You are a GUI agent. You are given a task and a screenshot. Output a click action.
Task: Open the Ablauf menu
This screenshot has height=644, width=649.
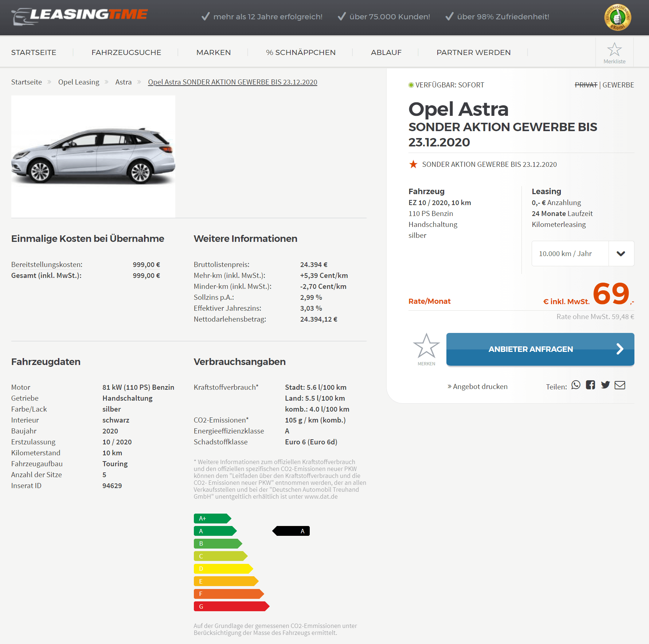click(386, 52)
